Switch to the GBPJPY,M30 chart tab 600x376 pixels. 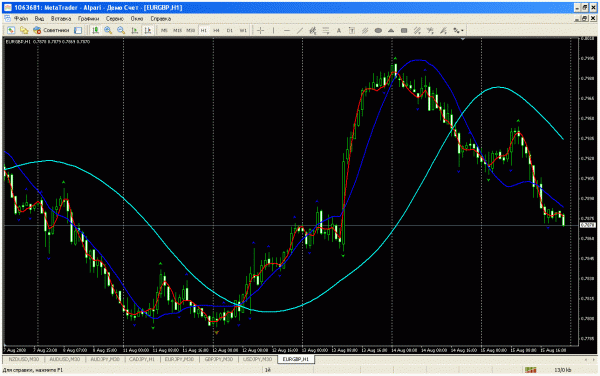point(218,359)
